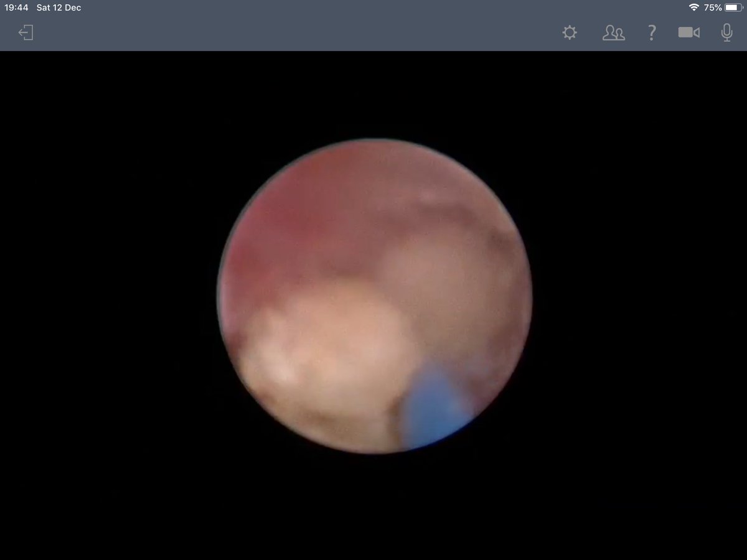Open the help question mark

click(x=651, y=33)
